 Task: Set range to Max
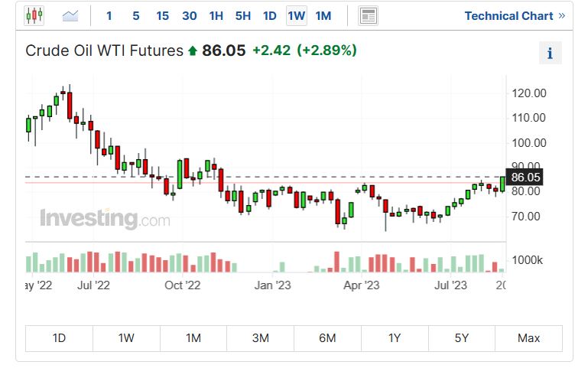[x=529, y=338]
